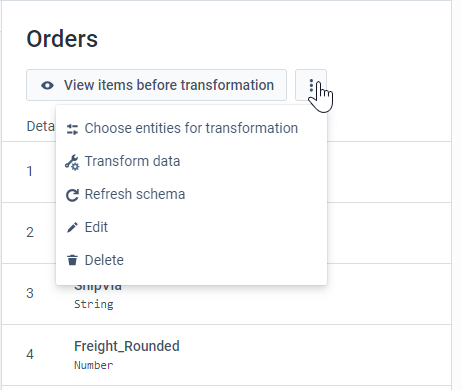Image resolution: width=462 pixels, height=390 pixels.
Task: Select Transform data menu entry
Action: (191, 161)
